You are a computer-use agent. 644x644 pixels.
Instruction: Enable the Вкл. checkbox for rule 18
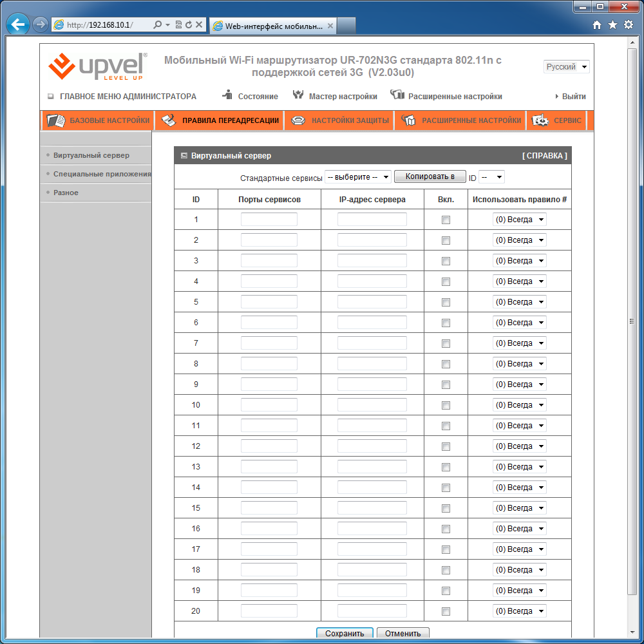(x=446, y=570)
